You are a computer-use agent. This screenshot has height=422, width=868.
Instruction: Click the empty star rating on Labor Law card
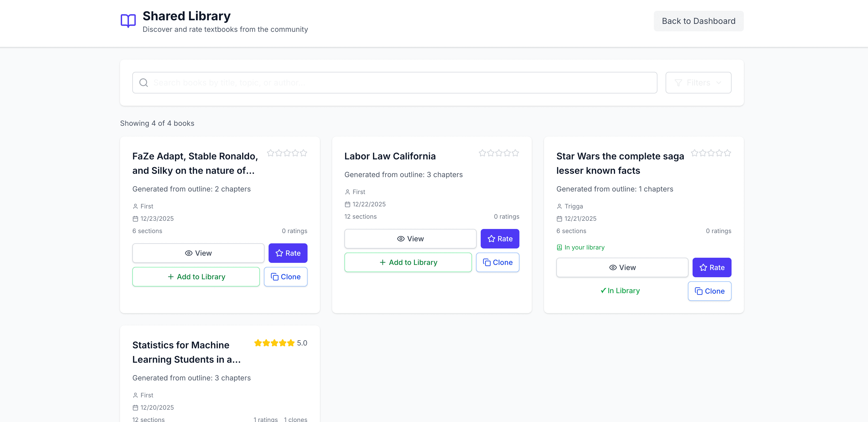pos(499,153)
